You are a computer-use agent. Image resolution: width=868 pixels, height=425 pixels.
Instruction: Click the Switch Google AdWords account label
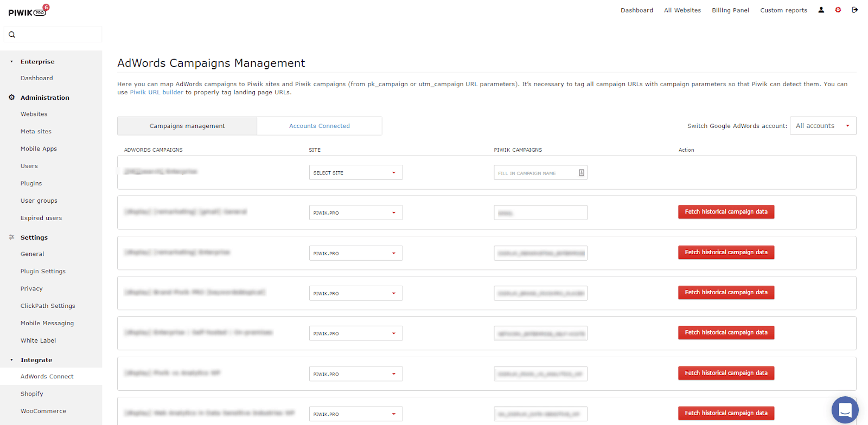pyautogui.click(x=737, y=126)
